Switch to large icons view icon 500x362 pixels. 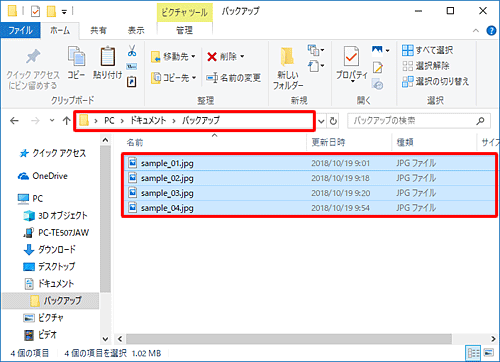click(x=489, y=353)
